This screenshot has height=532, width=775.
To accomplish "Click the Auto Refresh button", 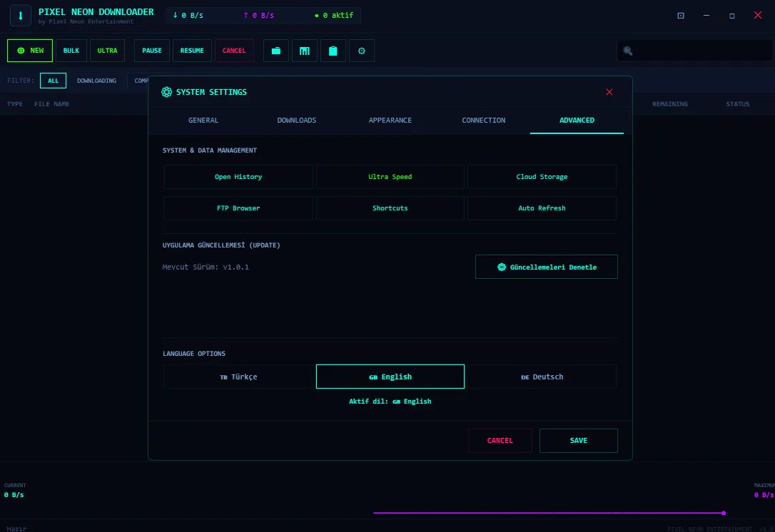I will [x=542, y=208].
